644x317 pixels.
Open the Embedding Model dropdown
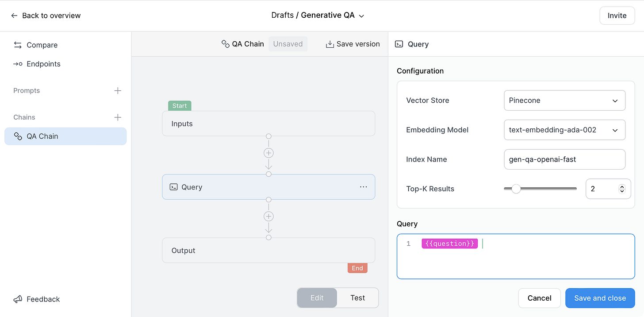coord(564,130)
